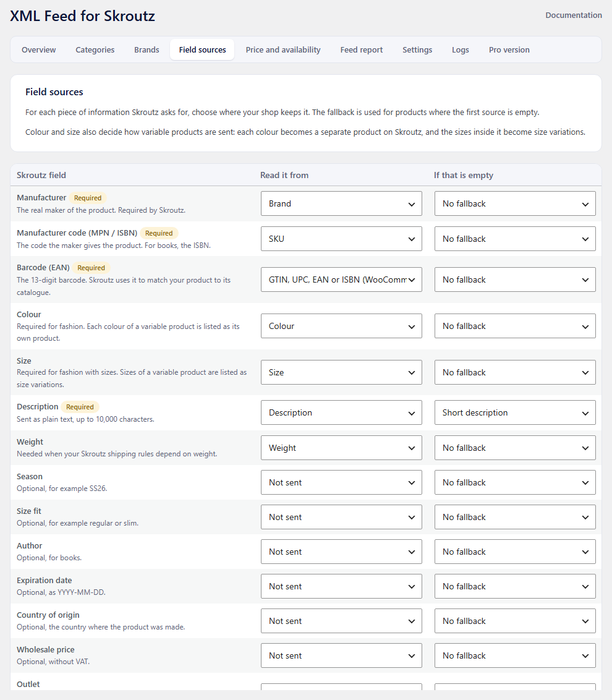The width and height of the screenshot is (612, 700).
Task: Open Barcode (EAN) fallback dropdown
Action: click(515, 280)
